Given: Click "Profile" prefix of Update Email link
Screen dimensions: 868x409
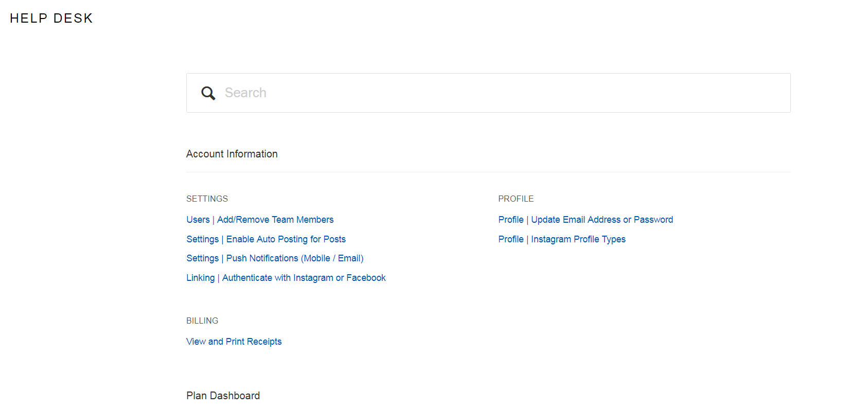Looking at the screenshot, I should pyautogui.click(x=510, y=220).
